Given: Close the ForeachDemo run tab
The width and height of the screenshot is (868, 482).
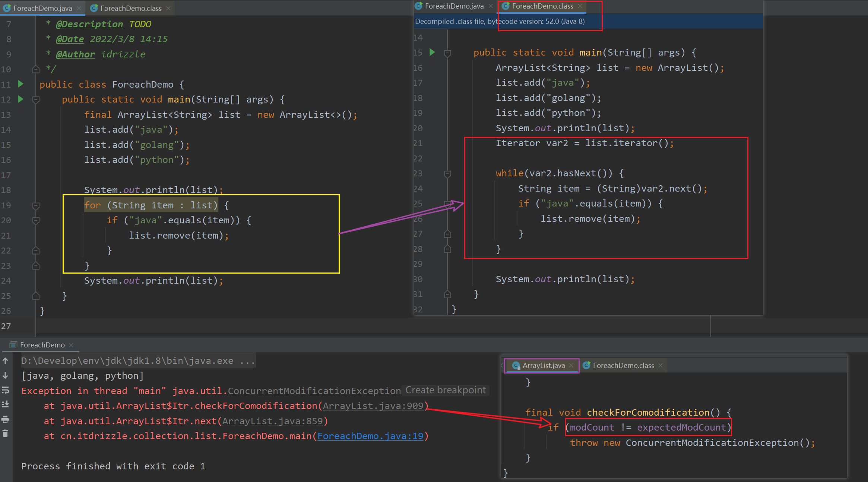Looking at the screenshot, I should tap(71, 345).
